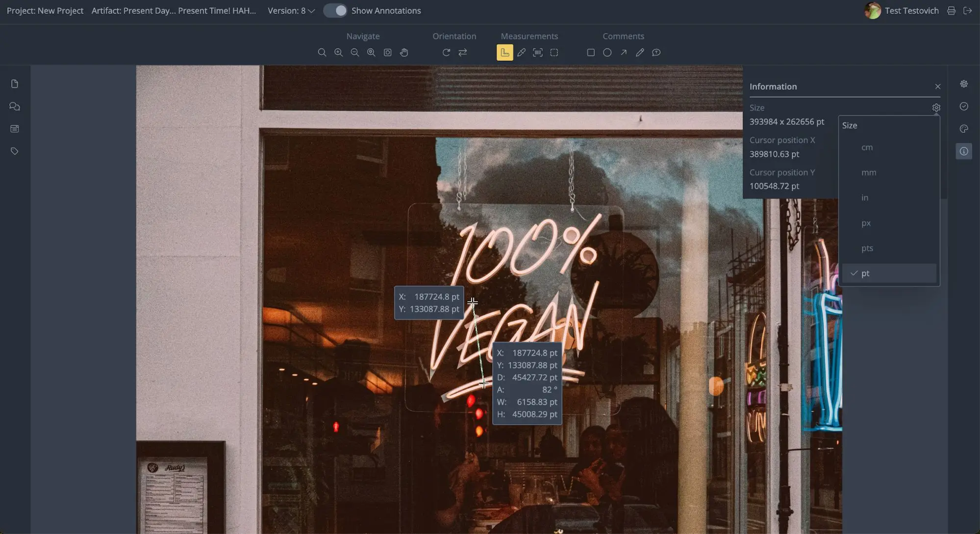
Task: Pick the freehand pencil comment tool
Action: 640,52
